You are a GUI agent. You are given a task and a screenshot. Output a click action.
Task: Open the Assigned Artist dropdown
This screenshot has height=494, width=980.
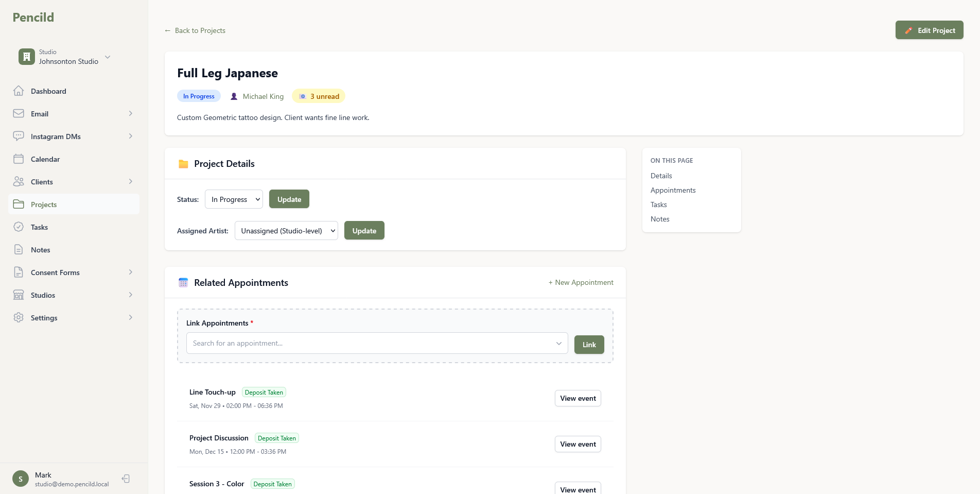click(286, 230)
